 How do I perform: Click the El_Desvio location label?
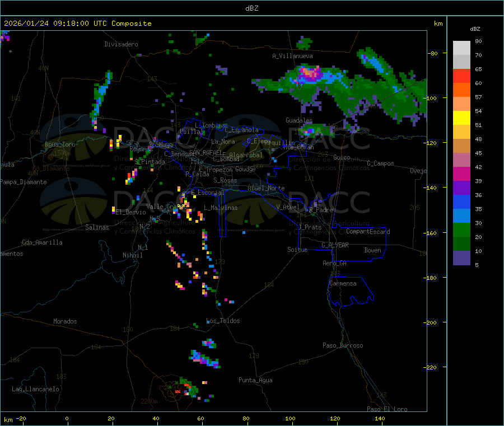point(131,212)
